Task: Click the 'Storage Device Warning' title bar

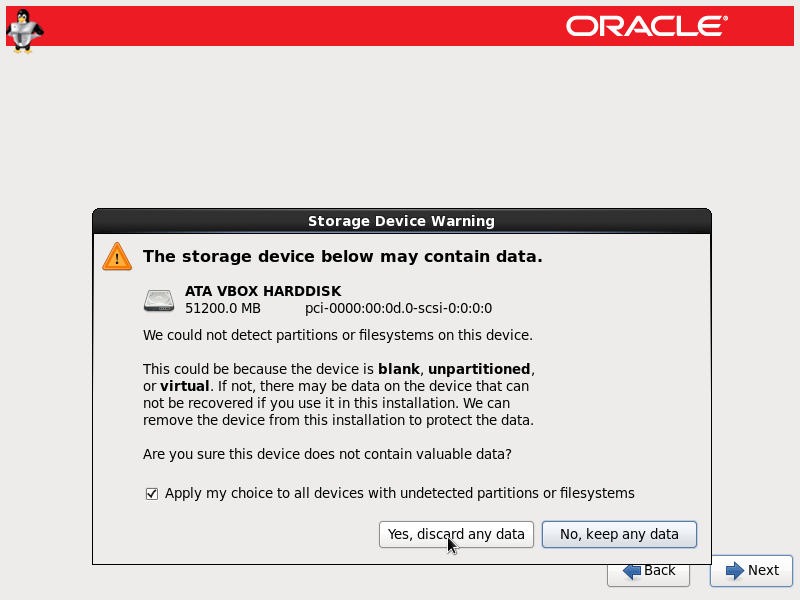Action: [402, 221]
